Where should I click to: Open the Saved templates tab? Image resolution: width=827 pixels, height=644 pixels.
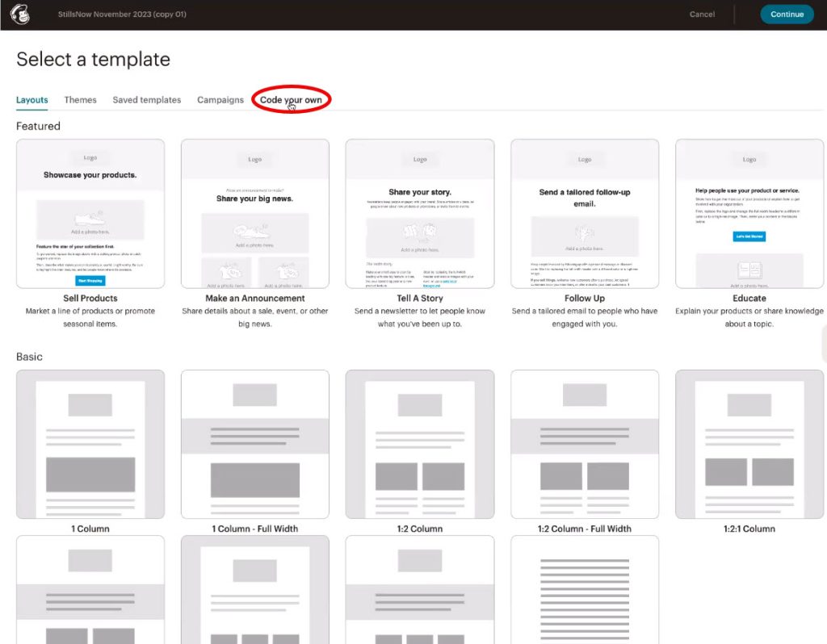[146, 100]
